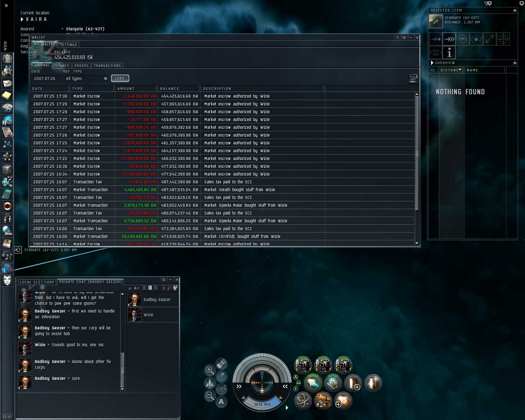Click the Stargate (A2-V27) nearest link
This screenshot has width=525, height=420.
click(x=85, y=29)
